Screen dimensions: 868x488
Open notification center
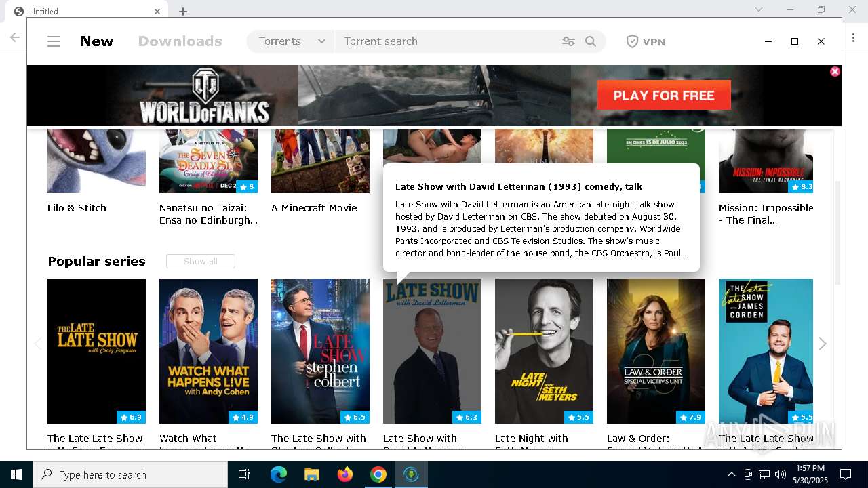[x=846, y=474]
